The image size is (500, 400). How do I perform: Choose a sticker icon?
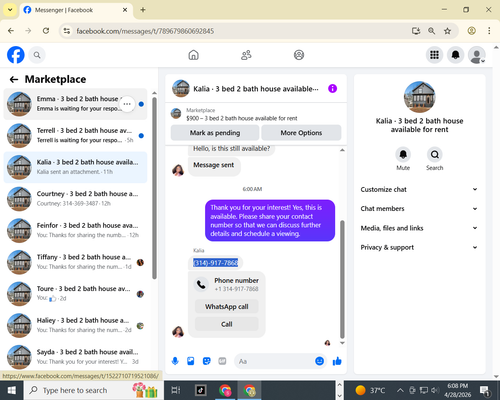(207, 361)
